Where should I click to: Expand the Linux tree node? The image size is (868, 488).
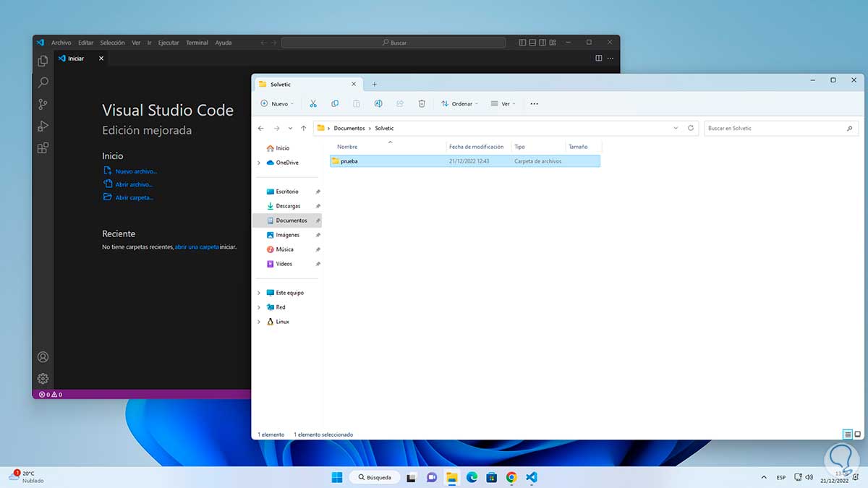coord(259,322)
